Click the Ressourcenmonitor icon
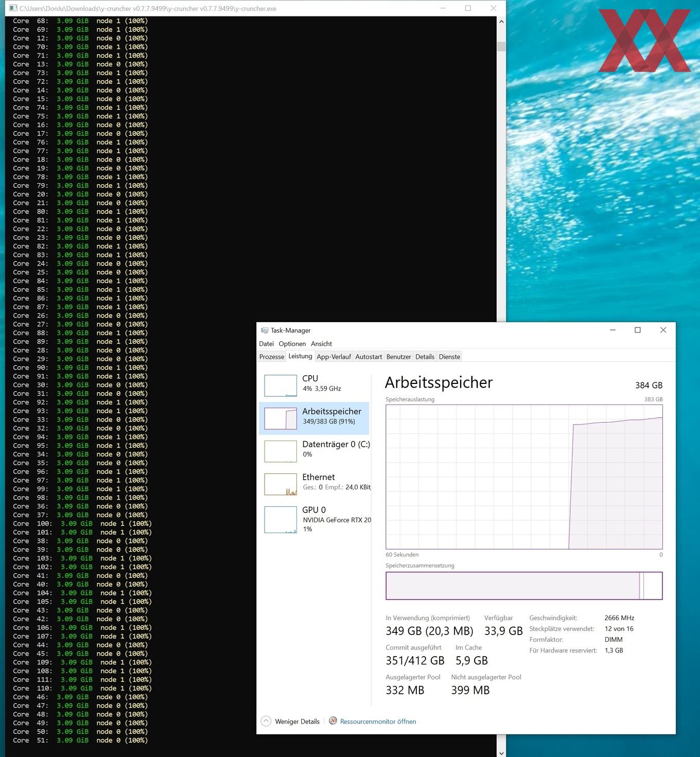700x757 pixels. pos(333,721)
